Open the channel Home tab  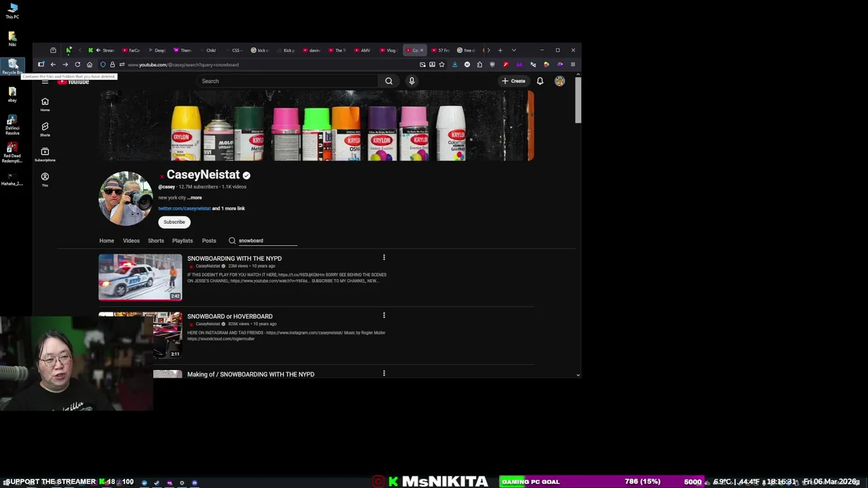coord(106,241)
